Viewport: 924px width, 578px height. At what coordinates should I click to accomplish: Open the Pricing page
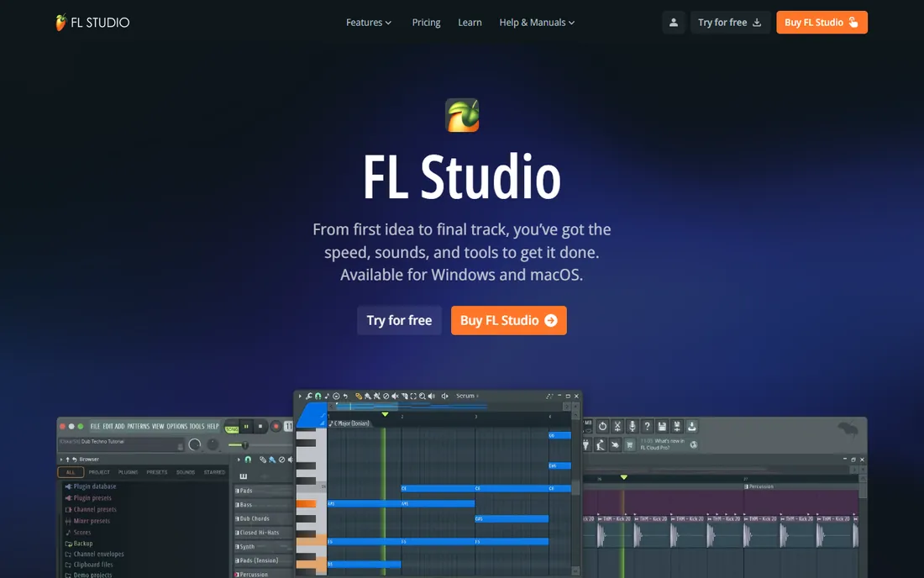(x=426, y=23)
